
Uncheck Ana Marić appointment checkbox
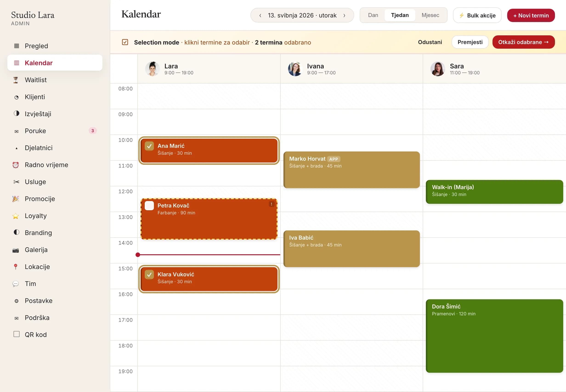149,146
